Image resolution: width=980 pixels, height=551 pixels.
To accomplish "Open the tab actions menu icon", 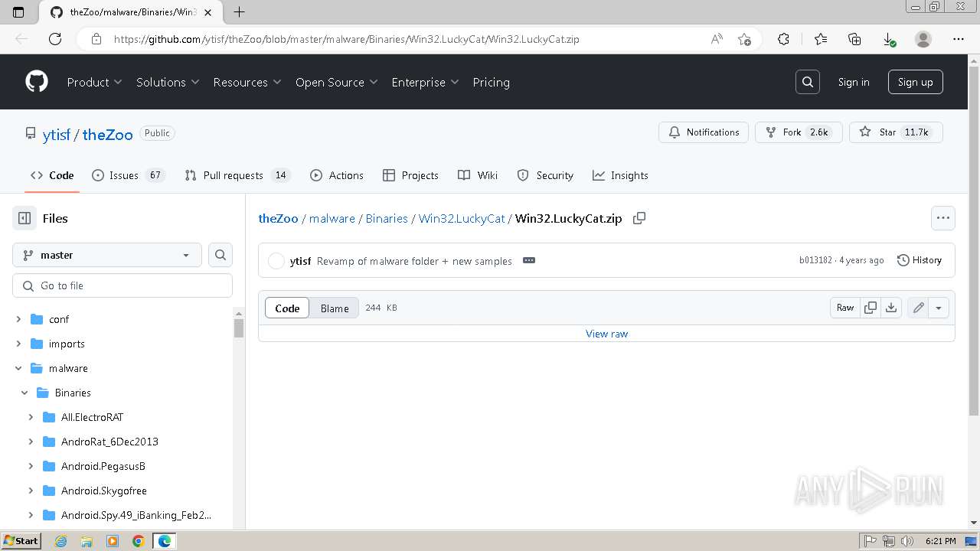I will tap(19, 12).
